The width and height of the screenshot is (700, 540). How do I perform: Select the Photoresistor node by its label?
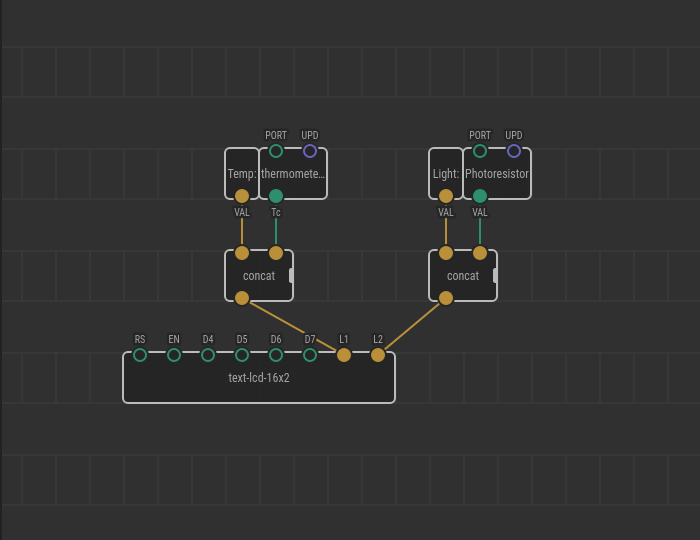coord(497,174)
